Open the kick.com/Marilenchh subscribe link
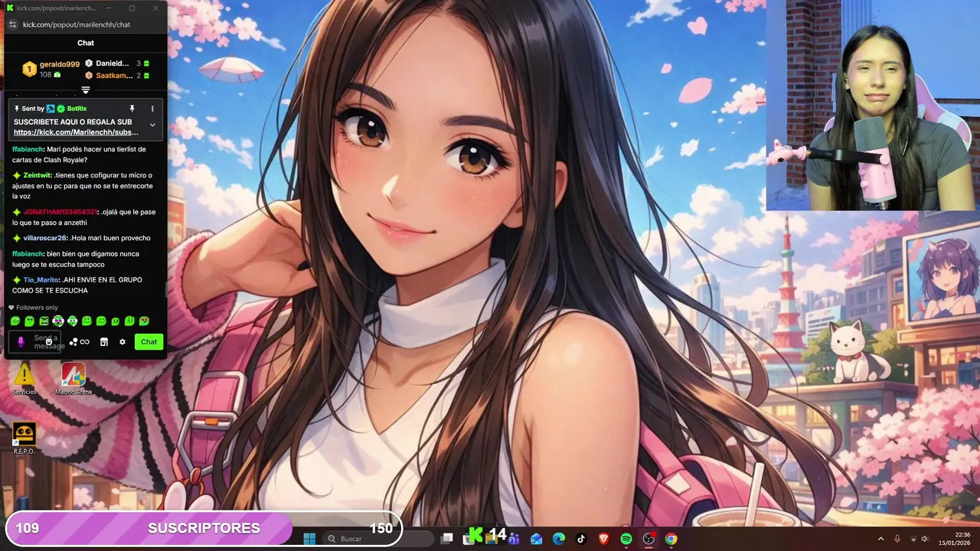Screen dimensions: 980x551 click(x=76, y=132)
